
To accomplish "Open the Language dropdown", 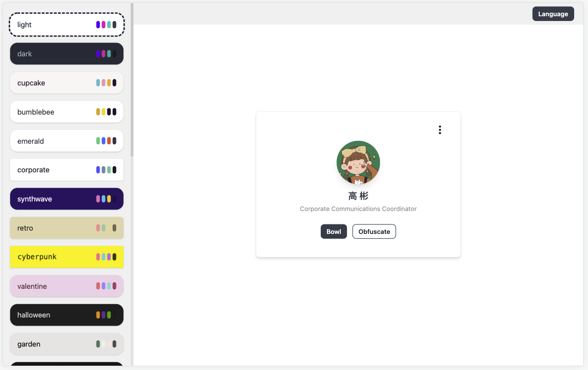I will pyautogui.click(x=553, y=14).
